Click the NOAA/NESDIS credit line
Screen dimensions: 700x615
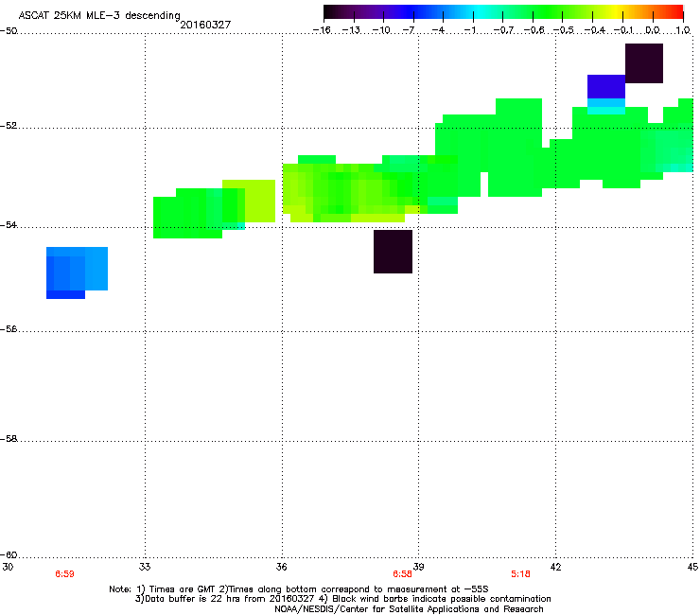tap(409, 609)
